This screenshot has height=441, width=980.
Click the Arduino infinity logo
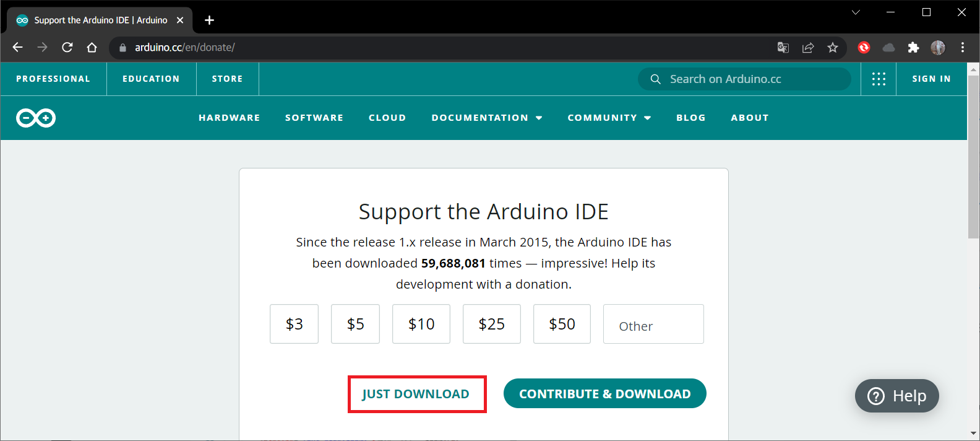point(36,118)
